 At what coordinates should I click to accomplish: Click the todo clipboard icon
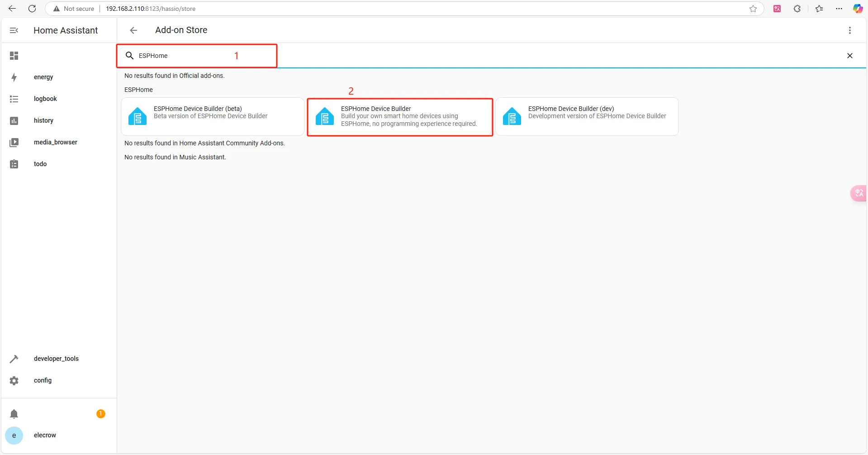click(x=14, y=164)
